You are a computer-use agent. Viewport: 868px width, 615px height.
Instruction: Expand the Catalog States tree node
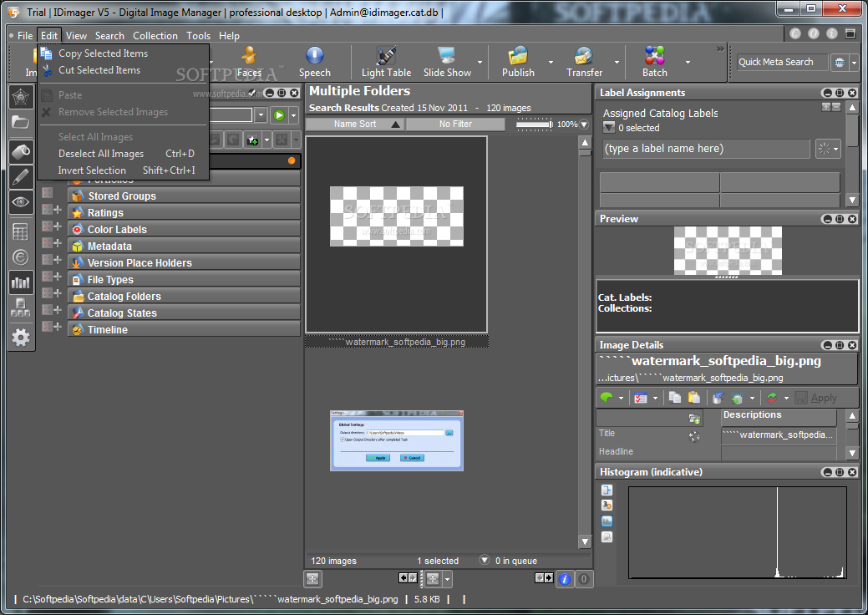click(x=58, y=309)
